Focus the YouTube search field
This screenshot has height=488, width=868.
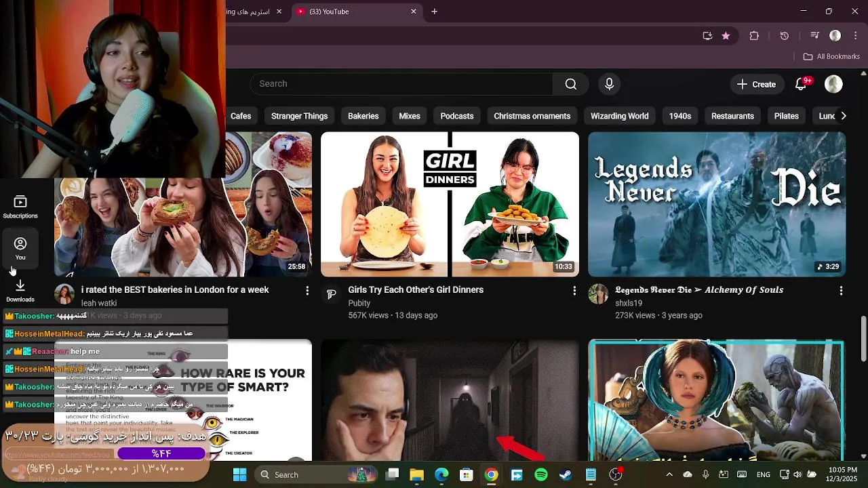point(402,84)
